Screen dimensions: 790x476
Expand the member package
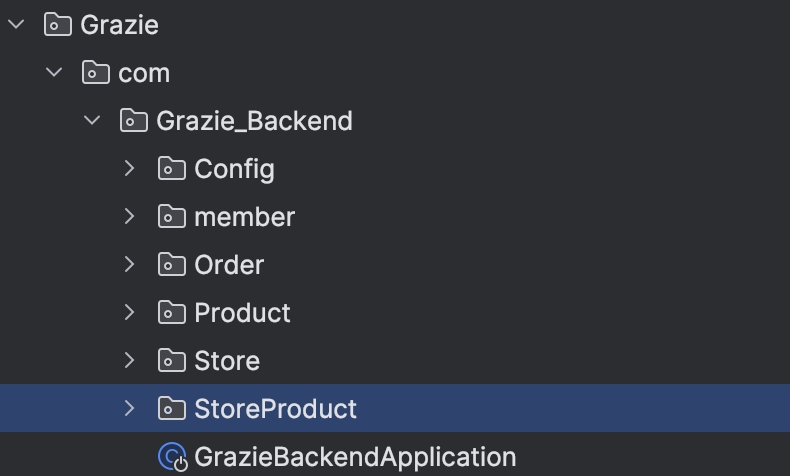[x=129, y=217]
